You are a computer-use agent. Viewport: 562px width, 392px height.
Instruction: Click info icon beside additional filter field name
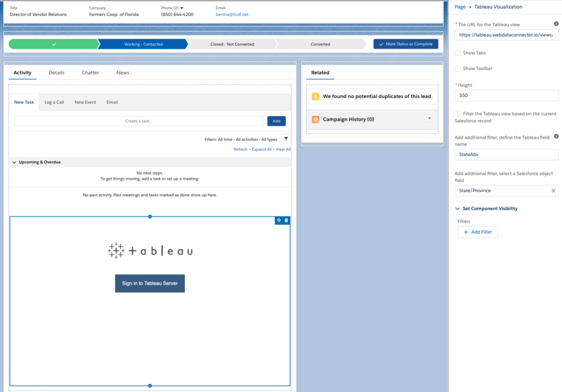click(556, 137)
